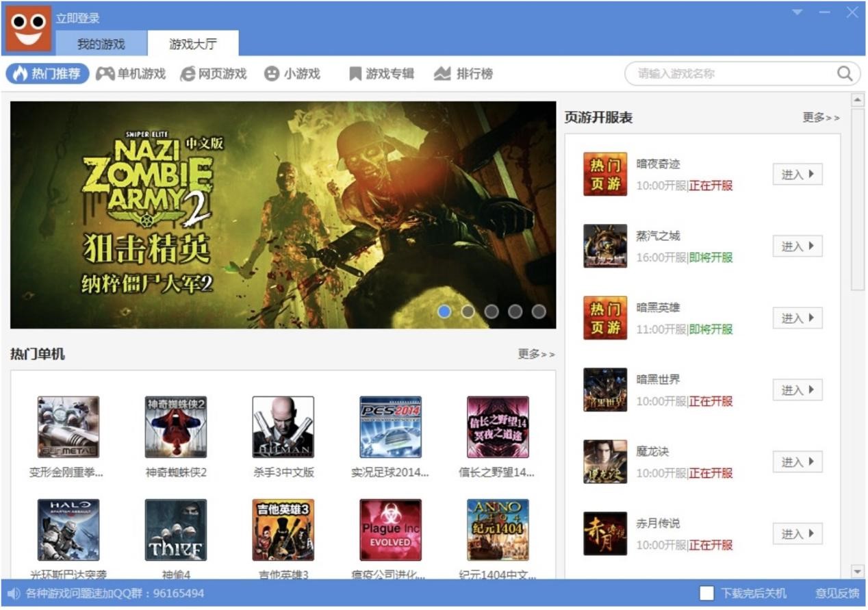Select the fourth banner carousel dot

515,312
